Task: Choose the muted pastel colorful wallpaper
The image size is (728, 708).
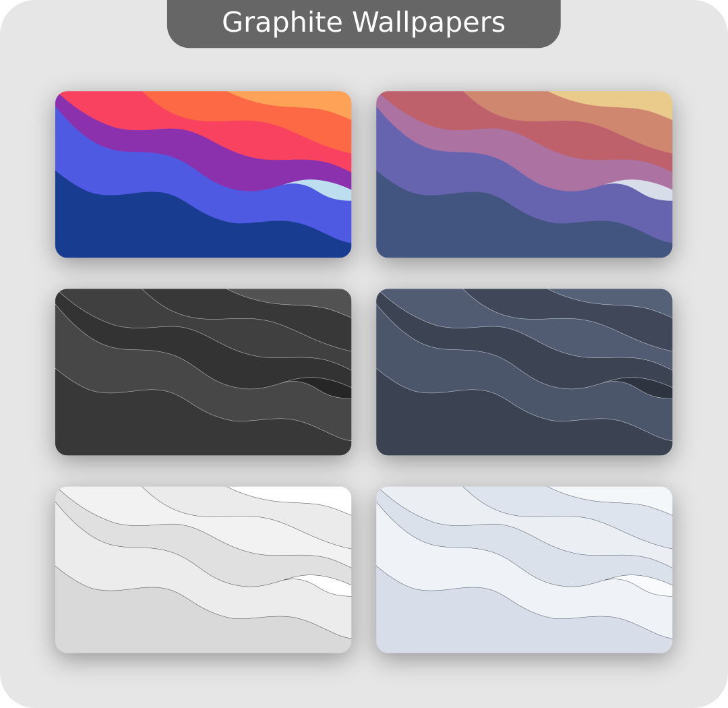Action: [524, 174]
